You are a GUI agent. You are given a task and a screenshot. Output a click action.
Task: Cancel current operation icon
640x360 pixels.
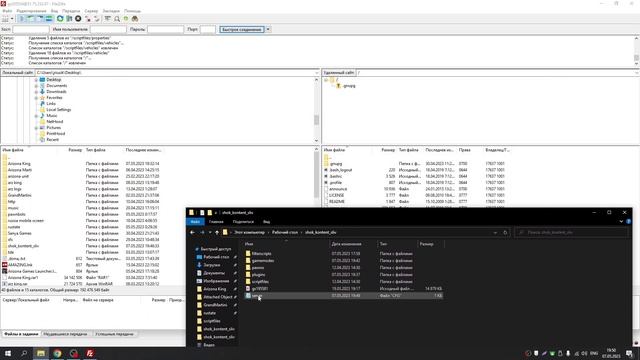[78, 19]
